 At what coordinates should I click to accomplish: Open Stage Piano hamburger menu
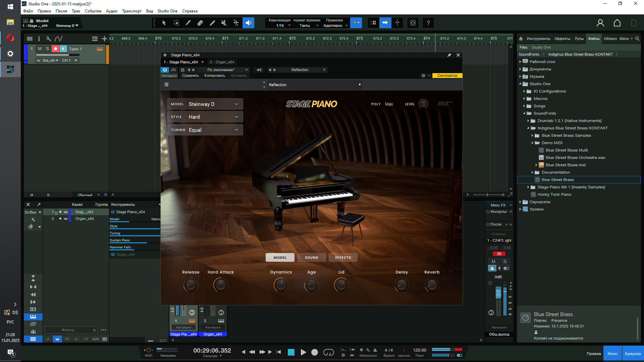coord(166,85)
